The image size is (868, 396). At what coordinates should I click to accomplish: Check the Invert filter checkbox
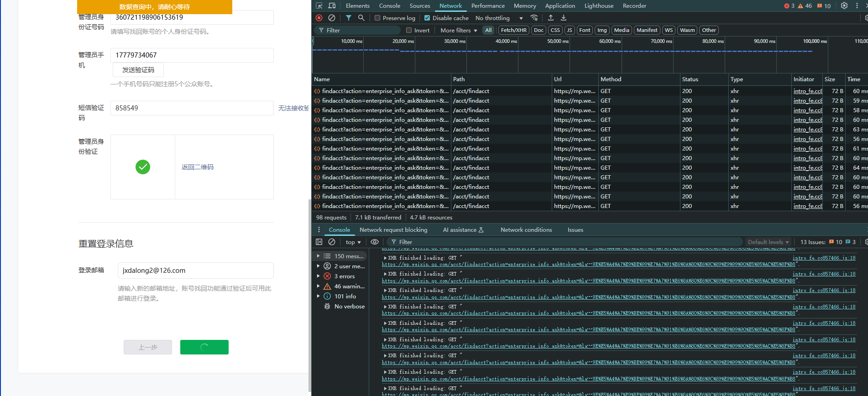click(x=409, y=31)
